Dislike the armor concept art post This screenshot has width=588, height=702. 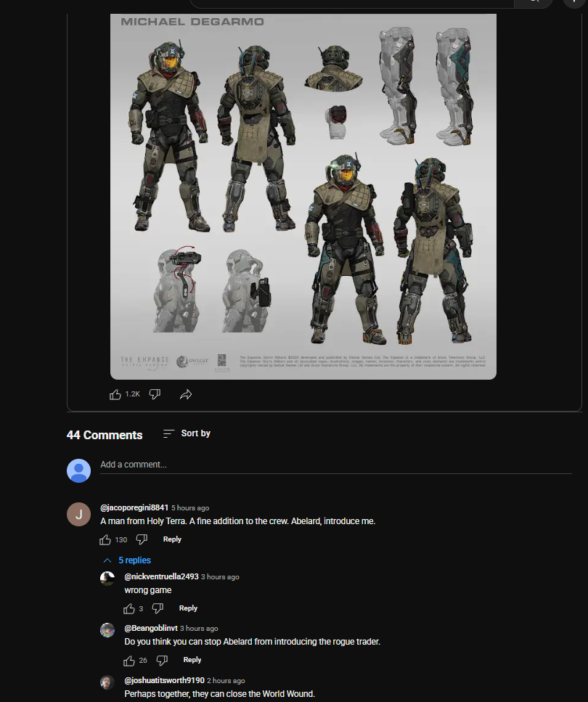pyautogui.click(x=155, y=394)
